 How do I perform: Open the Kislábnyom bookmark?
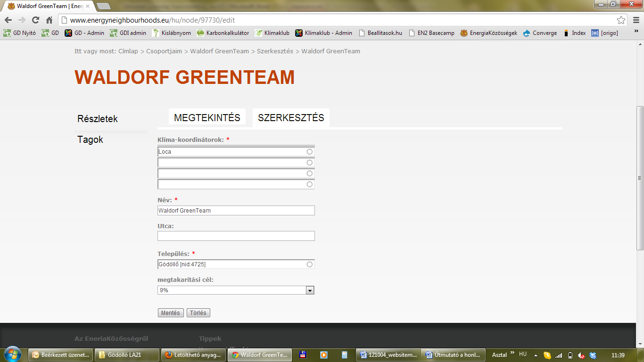pos(172,33)
